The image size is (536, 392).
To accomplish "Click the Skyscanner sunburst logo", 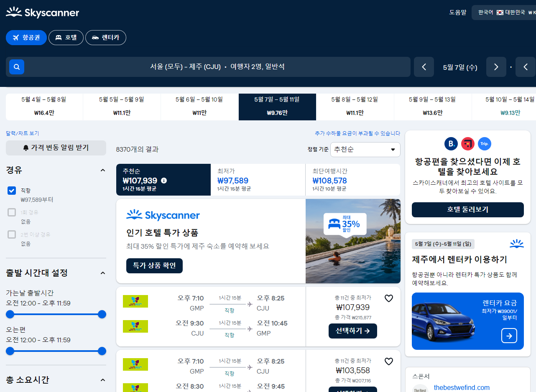I will click(14, 12).
